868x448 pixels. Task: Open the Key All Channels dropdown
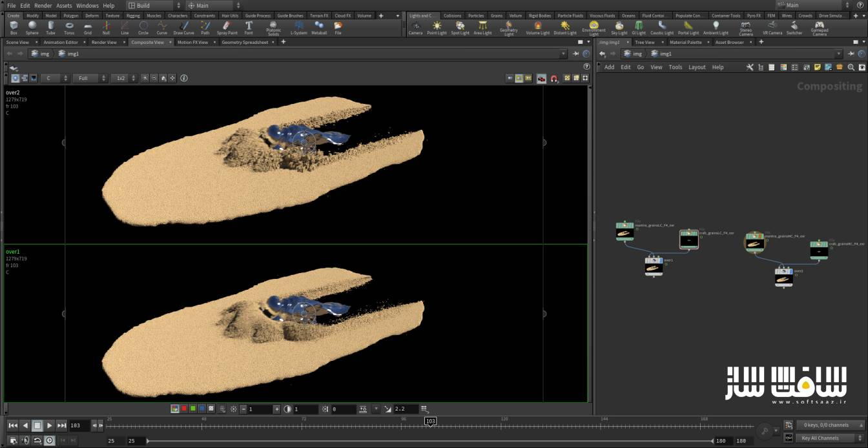coord(831,438)
